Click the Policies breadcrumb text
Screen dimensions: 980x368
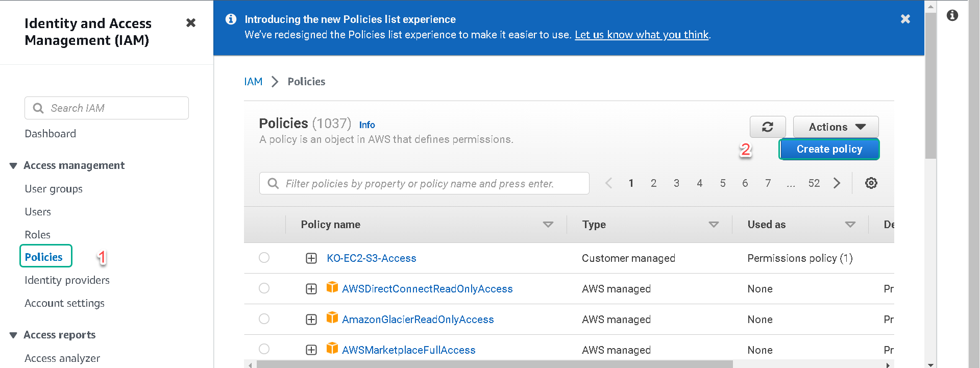[306, 82]
